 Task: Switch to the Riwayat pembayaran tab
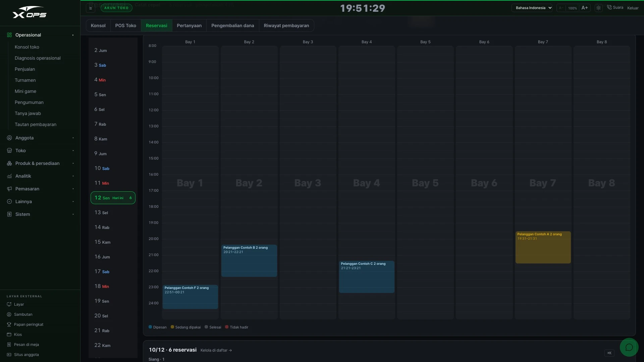(286, 25)
